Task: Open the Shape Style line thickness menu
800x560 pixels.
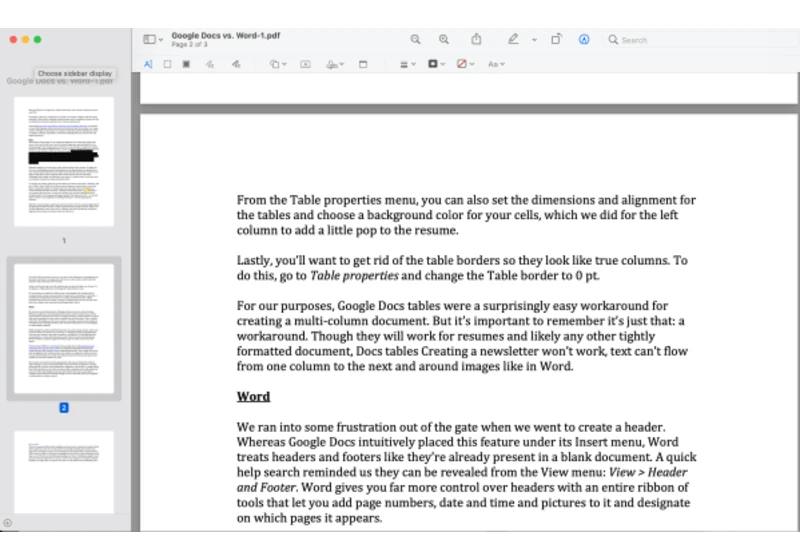Action: 408,64
